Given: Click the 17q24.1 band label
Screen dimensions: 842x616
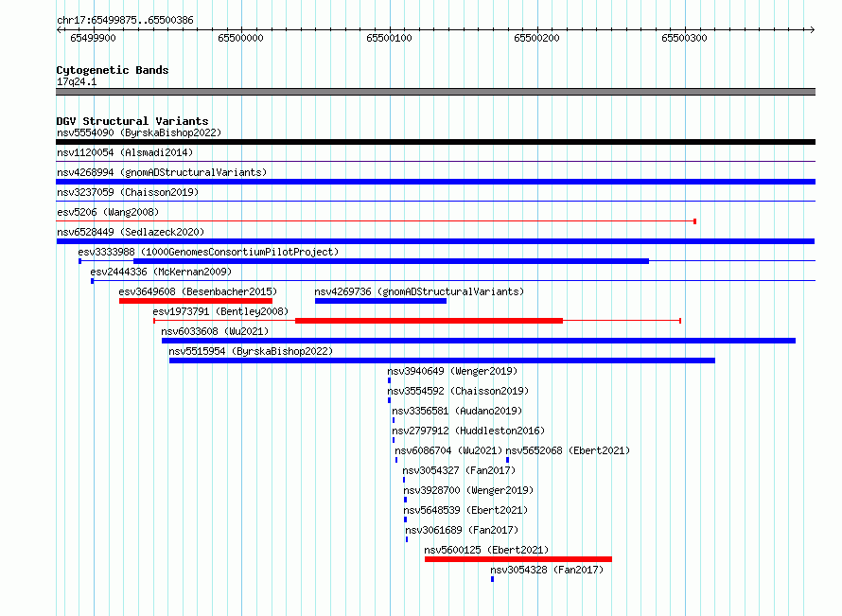Looking at the screenshot, I should tap(77, 81).
